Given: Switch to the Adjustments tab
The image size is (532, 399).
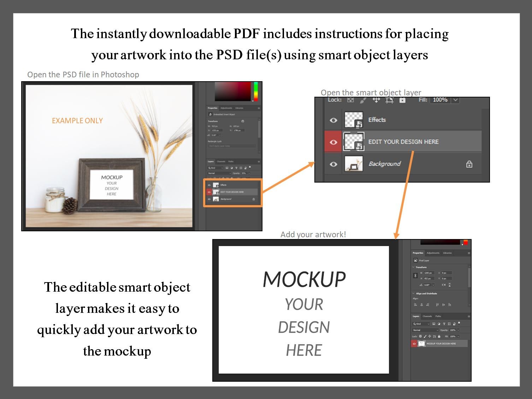Looking at the screenshot, I should coord(433,253).
